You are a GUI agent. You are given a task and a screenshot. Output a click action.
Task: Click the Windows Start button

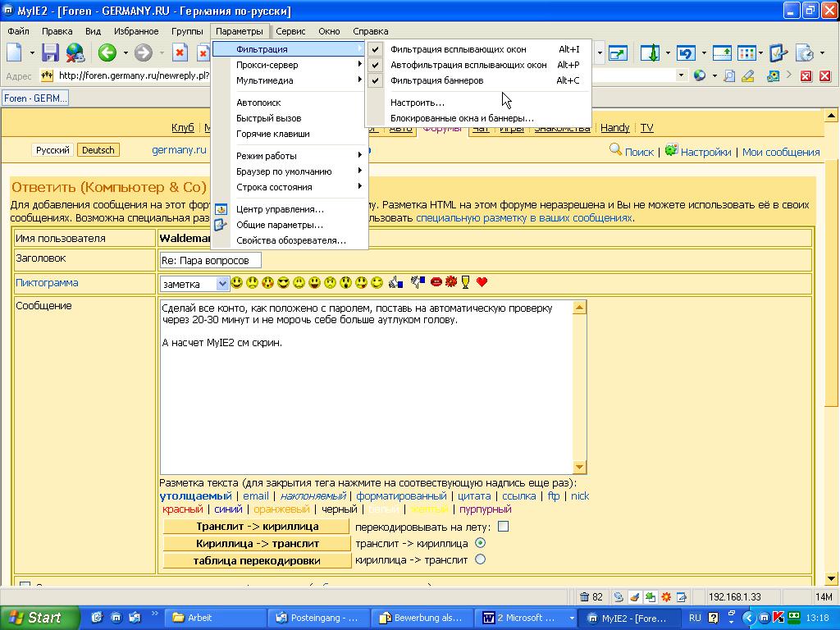pos(39,618)
